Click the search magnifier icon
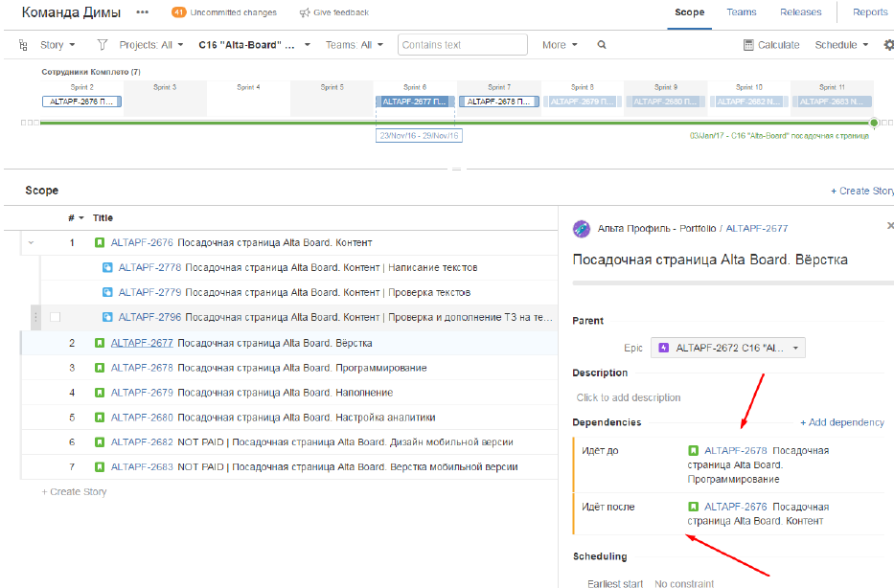The height and width of the screenshot is (588, 894). coord(602,45)
